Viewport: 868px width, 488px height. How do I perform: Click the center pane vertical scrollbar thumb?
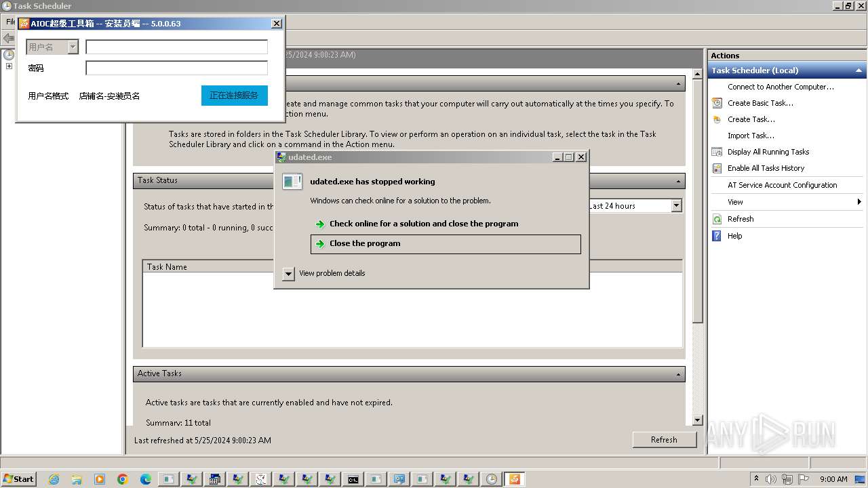698,201
